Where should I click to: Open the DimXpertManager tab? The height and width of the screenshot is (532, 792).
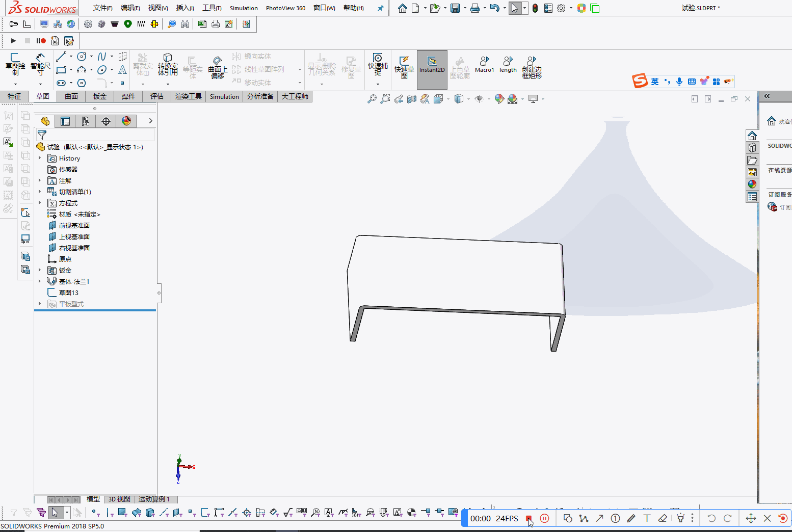pos(106,121)
